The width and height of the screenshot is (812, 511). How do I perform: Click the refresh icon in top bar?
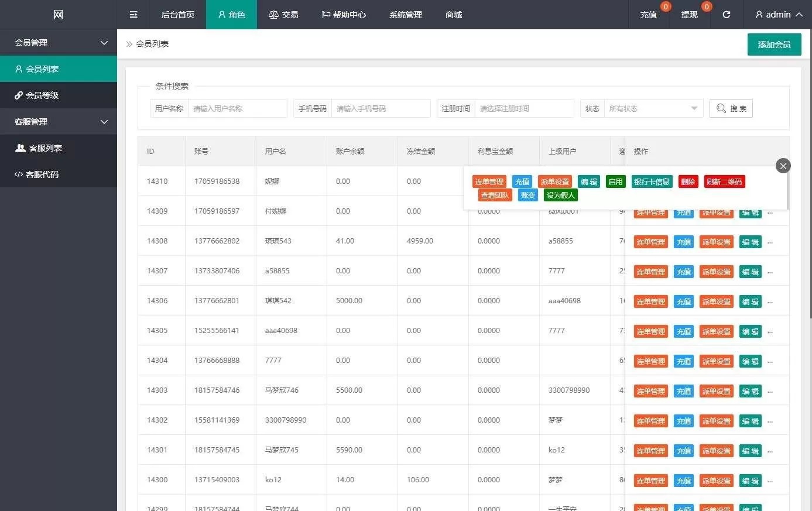[726, 15]
